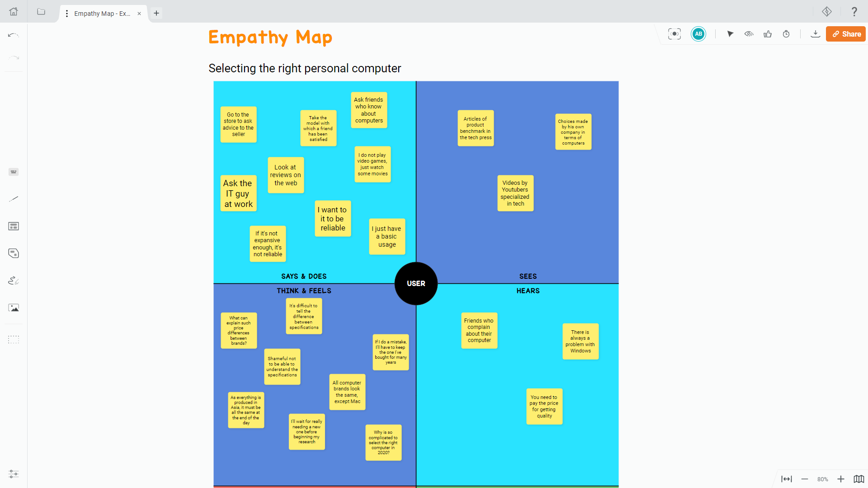Click the map overview/minimap icon

coord(859,479)
